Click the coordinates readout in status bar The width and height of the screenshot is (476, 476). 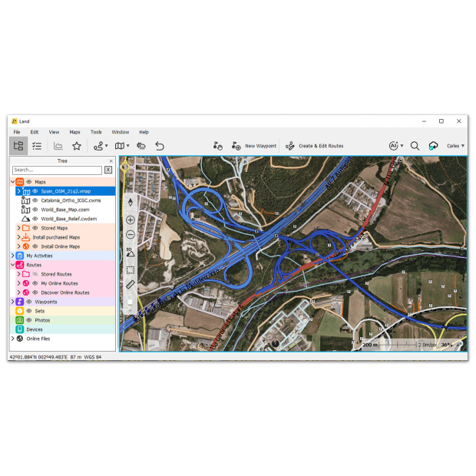click(x=38, y=357)
